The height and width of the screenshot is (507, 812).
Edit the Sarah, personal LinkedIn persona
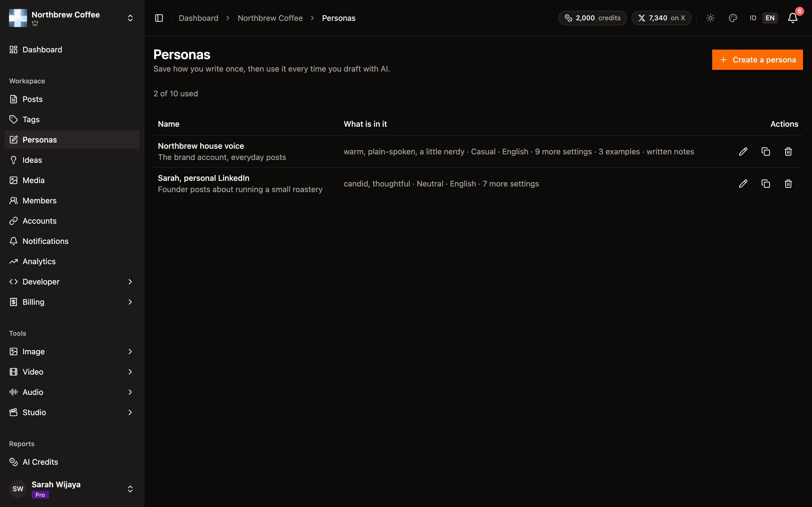pos(743,184)
